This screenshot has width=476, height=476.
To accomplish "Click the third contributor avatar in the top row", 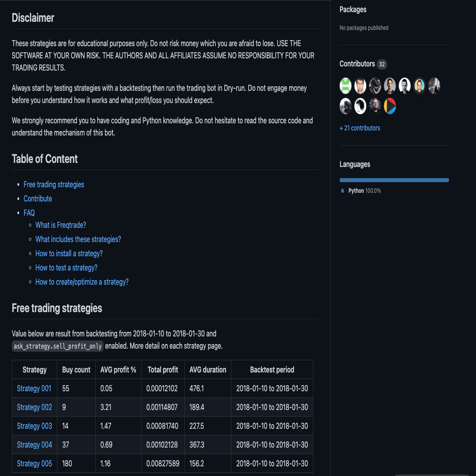I will pyautogui.click(x=375, y=85).
